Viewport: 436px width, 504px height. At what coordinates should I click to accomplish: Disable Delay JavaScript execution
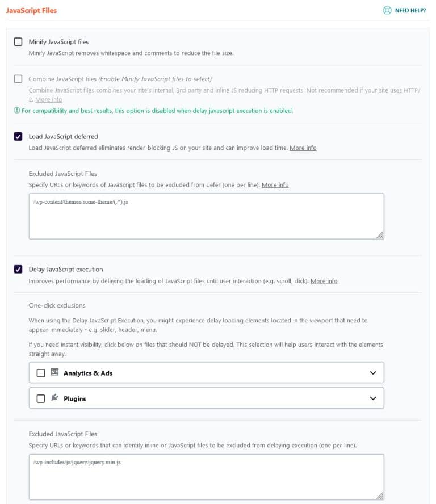(18, 269)
